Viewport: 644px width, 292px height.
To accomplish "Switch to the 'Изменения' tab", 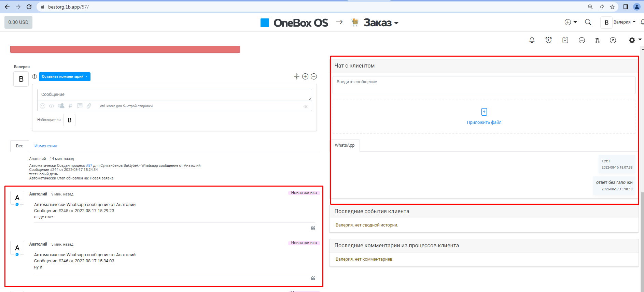I will (46, 146).
